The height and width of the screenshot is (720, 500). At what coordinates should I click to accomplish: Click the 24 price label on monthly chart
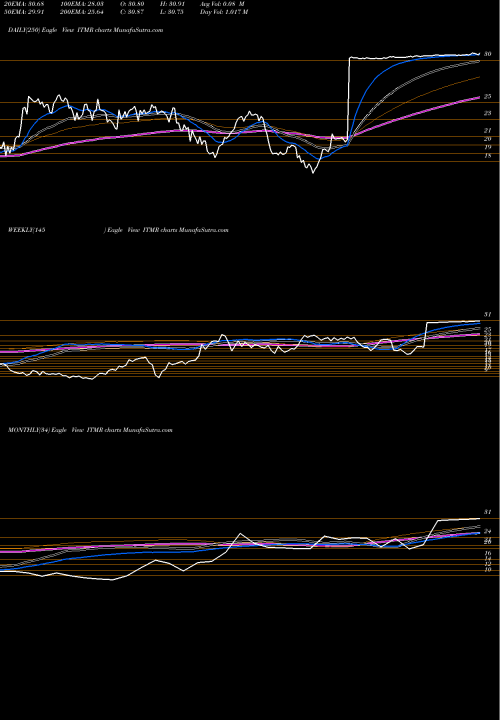(x=488, y=531)
